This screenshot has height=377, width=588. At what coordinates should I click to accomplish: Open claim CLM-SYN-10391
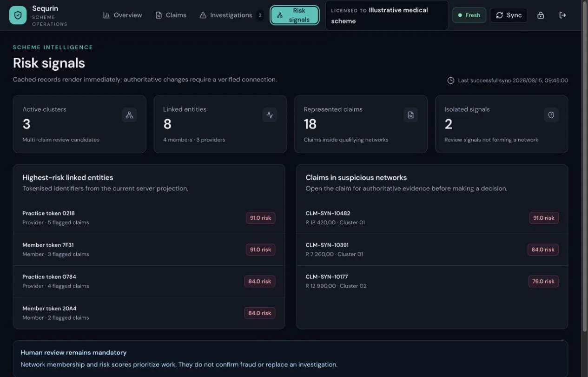[x=432, y=249]
